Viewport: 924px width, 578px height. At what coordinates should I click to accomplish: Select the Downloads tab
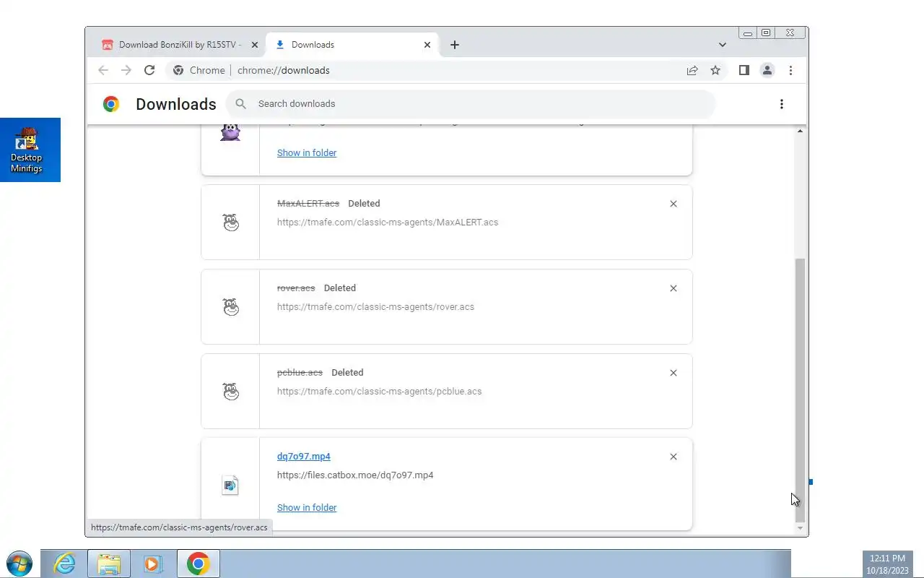point(354,45)
